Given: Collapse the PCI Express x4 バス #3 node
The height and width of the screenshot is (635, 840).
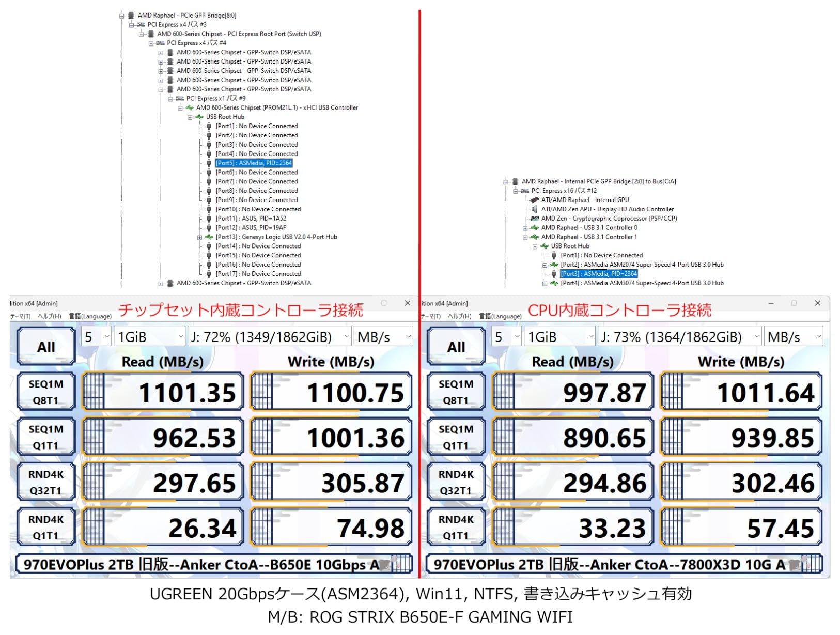Looking at the screenshot, I should pyautogui.click(x=131, y=25).
